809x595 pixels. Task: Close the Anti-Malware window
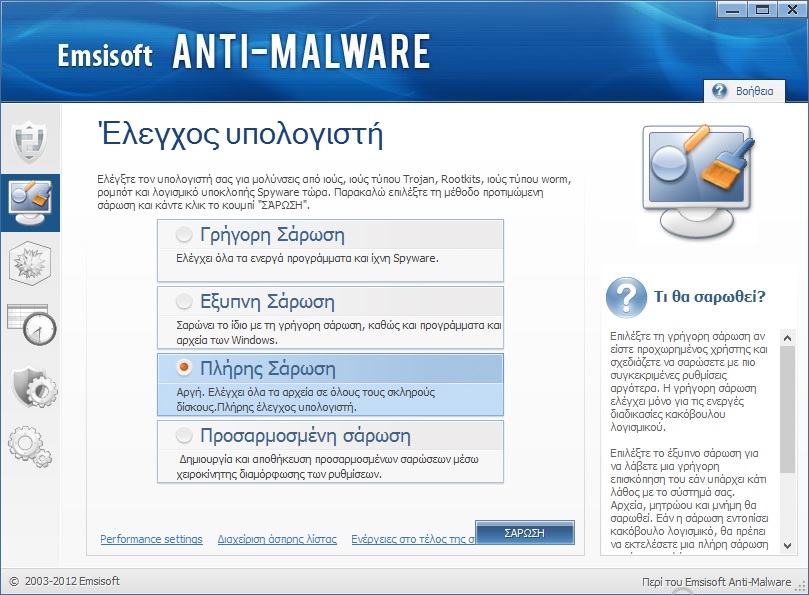[x=792, y=9]
